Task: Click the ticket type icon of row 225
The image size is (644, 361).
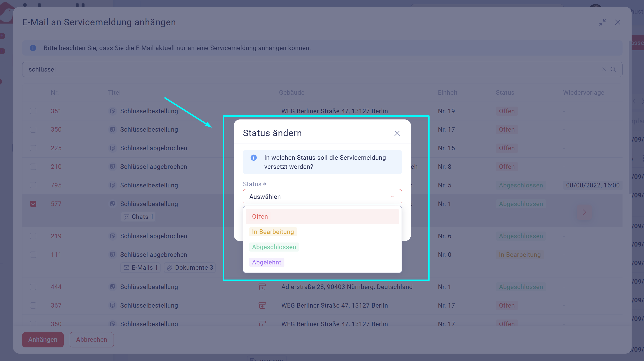Action: 112,148
